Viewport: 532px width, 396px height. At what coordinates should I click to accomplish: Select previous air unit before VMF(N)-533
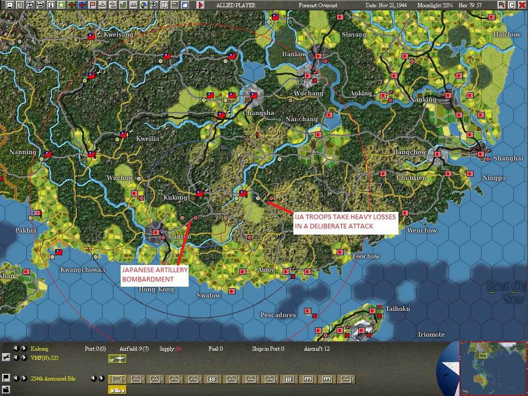(x=15, y=357)
